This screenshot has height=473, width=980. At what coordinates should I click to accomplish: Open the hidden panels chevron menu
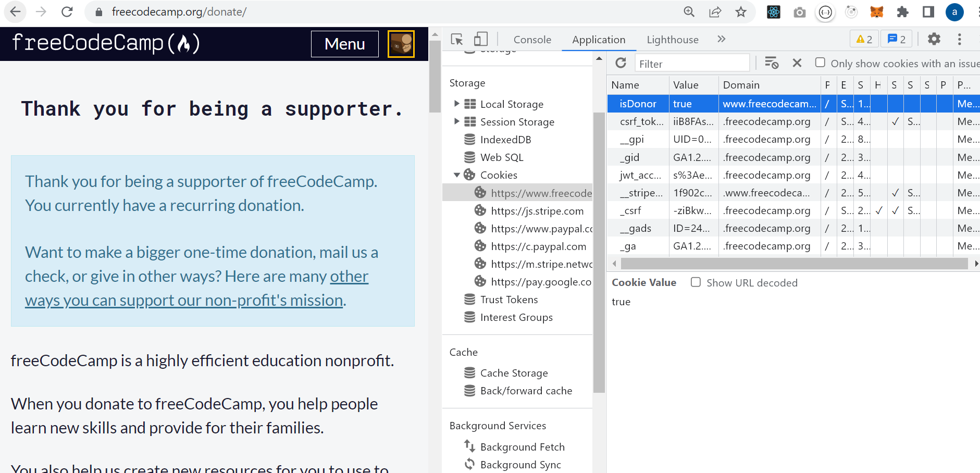click(722, 39)
